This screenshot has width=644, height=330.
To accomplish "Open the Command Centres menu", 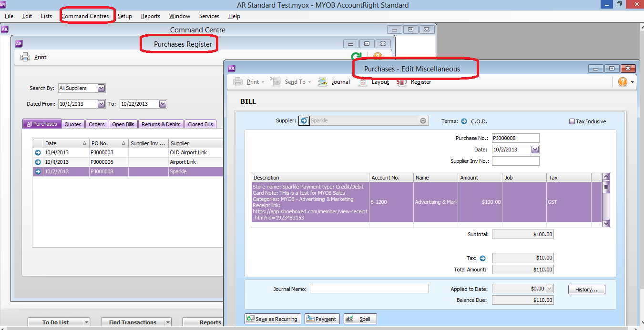I will tap(85, 16).
